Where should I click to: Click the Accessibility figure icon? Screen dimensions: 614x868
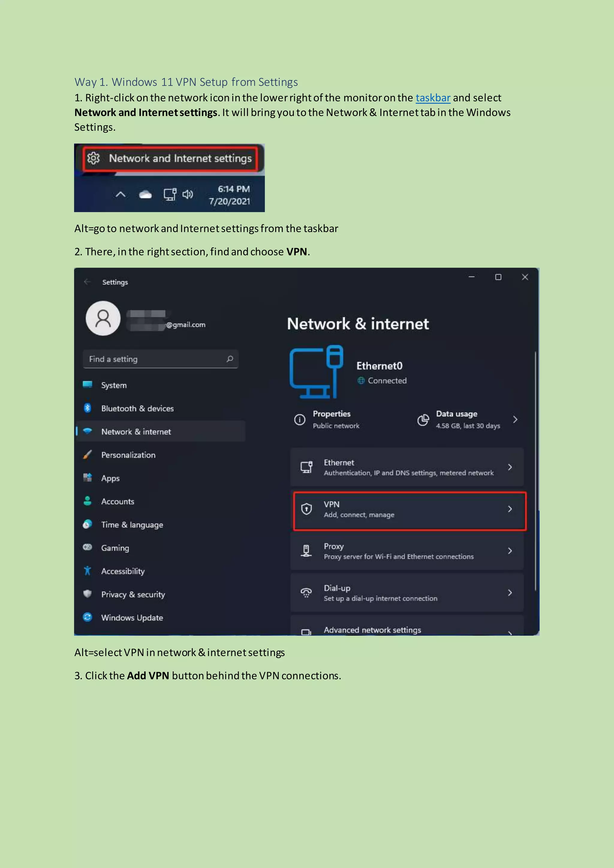pyautogui.click(x=87, y=570)
